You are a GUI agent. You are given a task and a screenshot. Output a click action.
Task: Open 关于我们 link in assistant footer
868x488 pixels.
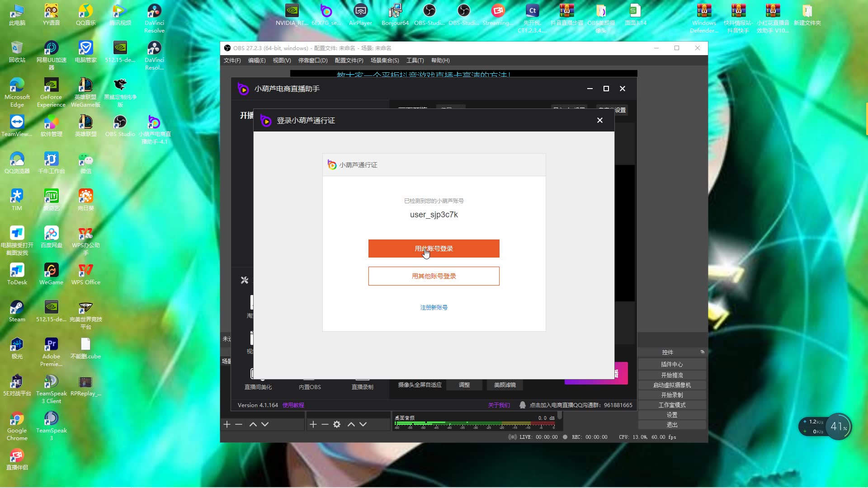coord(499,405)
